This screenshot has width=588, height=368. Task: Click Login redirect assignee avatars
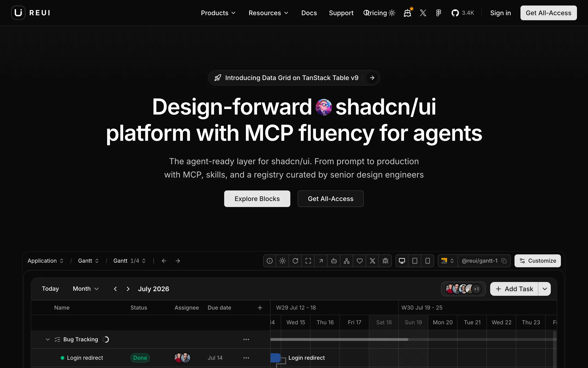(182, 358)
